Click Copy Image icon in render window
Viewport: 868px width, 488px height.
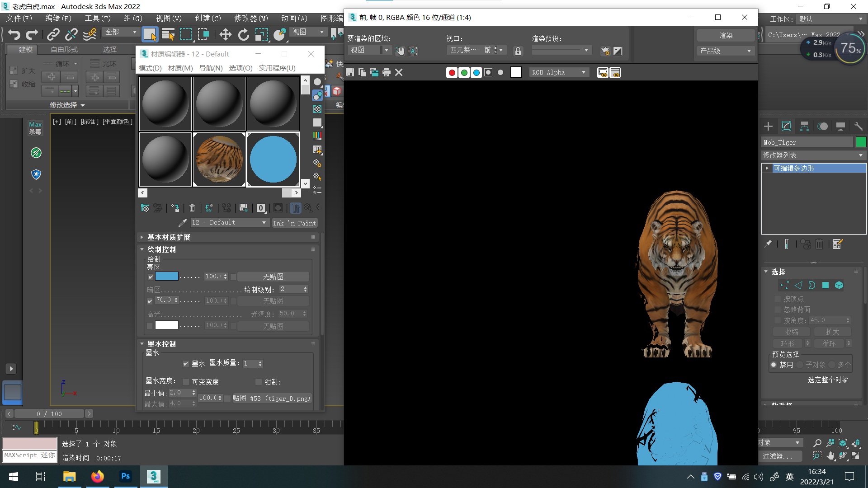coord(362,72)
